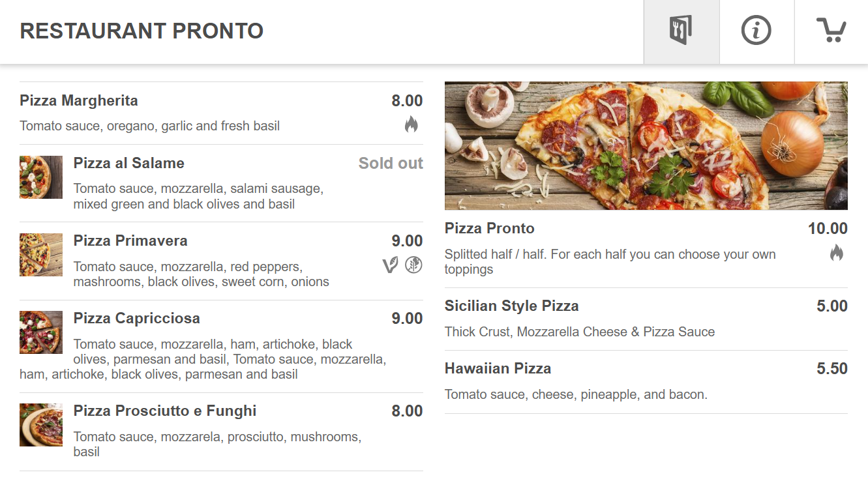Switch to the info page via header tab

756,31
